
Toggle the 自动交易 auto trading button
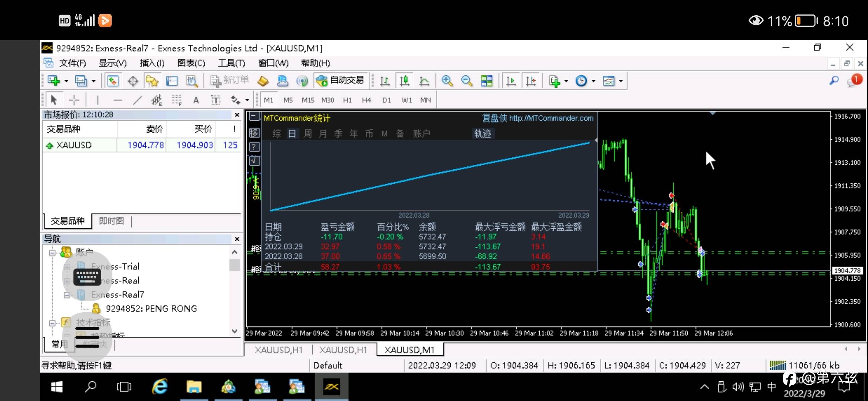[x=341, y=80]
